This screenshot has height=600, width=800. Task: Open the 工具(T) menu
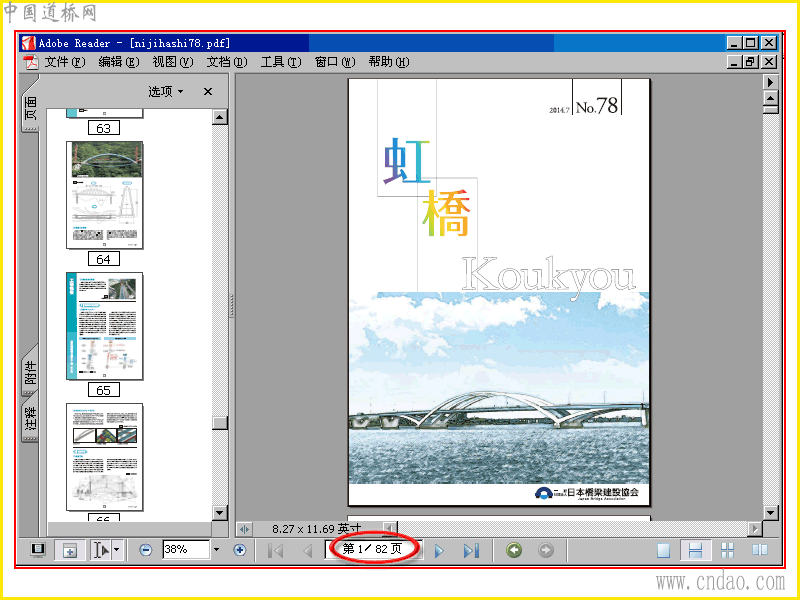pos(281,62)
